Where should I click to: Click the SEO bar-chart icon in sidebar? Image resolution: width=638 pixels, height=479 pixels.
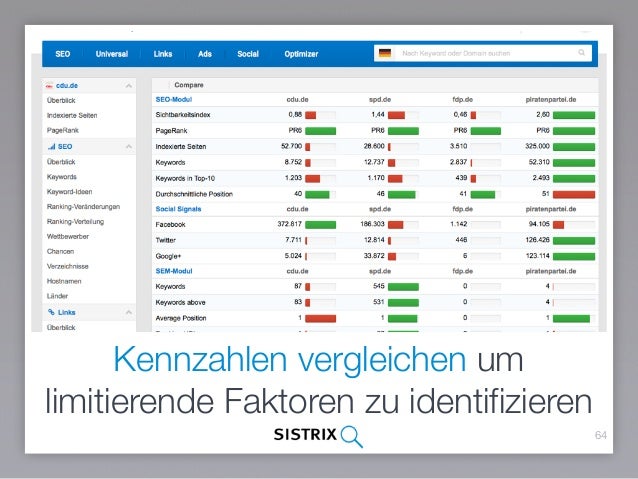(x=51, y=147)
